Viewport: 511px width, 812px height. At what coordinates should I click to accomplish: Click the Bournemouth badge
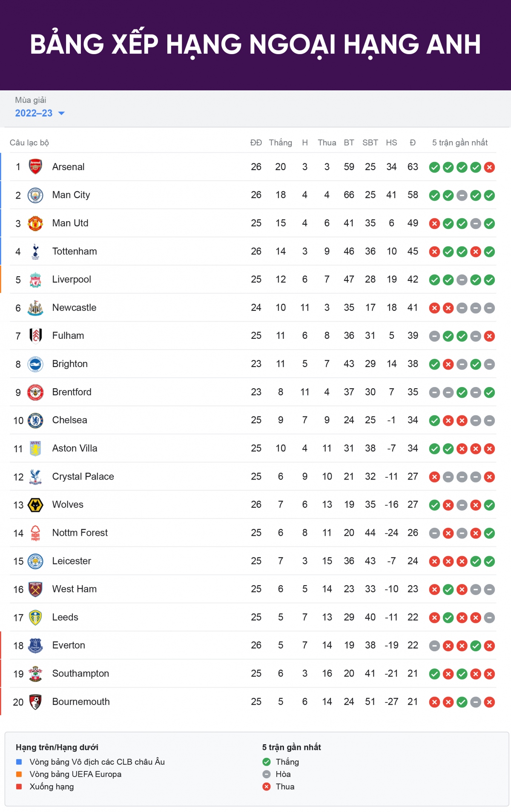point(35,701)
